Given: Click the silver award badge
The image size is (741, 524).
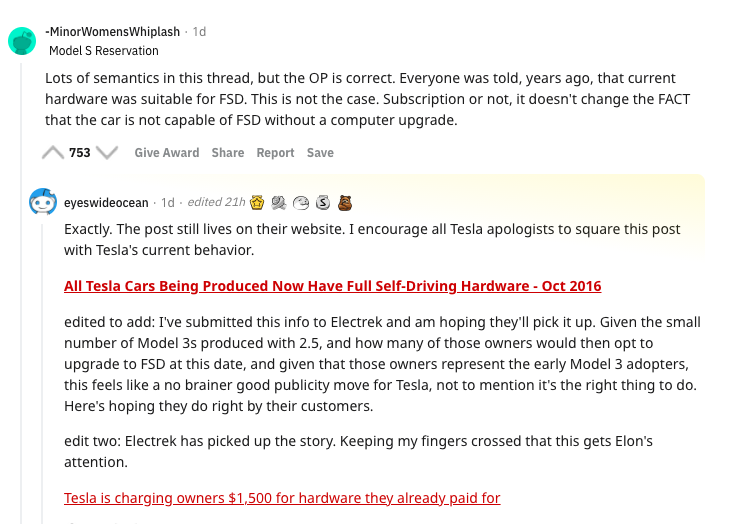Looking at the screenshot, I should click(x=323, y=202).
